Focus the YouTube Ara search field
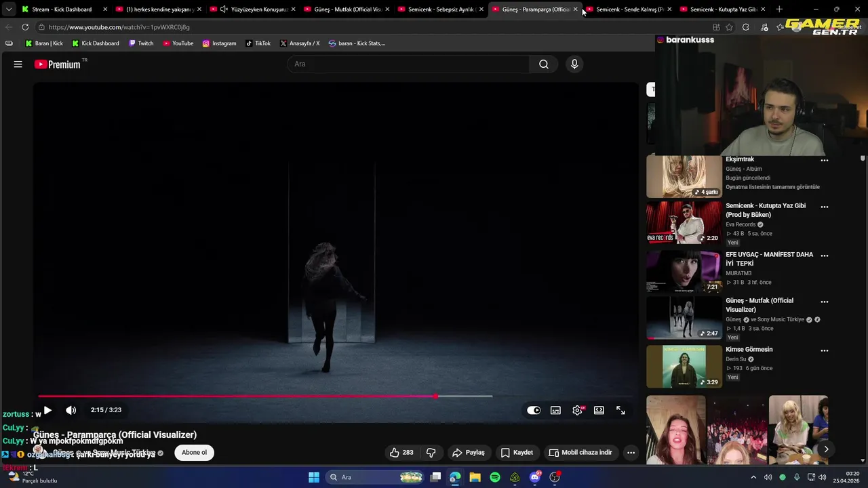Screen dimensions: 868x488 408,64
